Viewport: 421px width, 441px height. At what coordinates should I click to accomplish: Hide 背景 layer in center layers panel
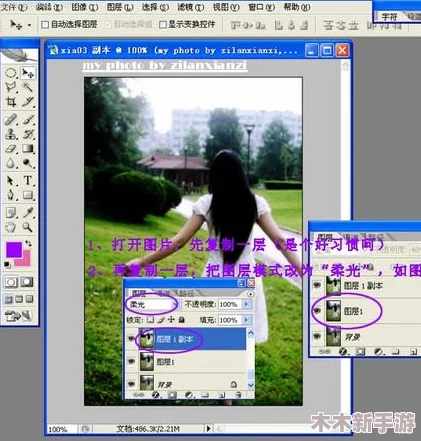[132, 384]
